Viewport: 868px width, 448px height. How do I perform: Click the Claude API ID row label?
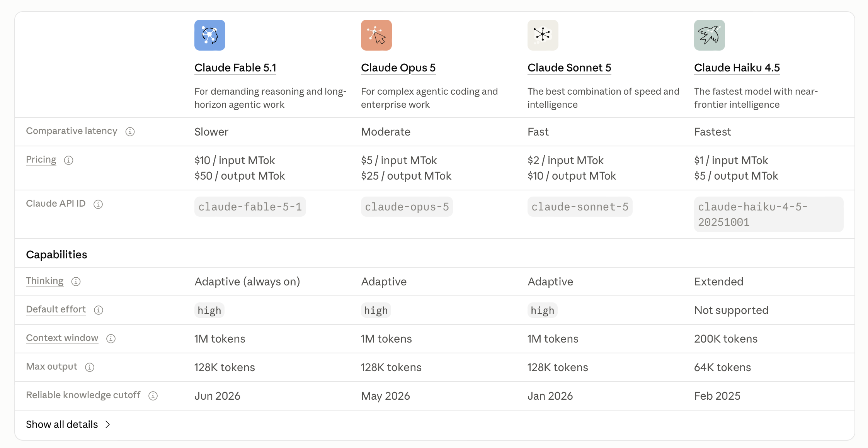coord(56,204)
